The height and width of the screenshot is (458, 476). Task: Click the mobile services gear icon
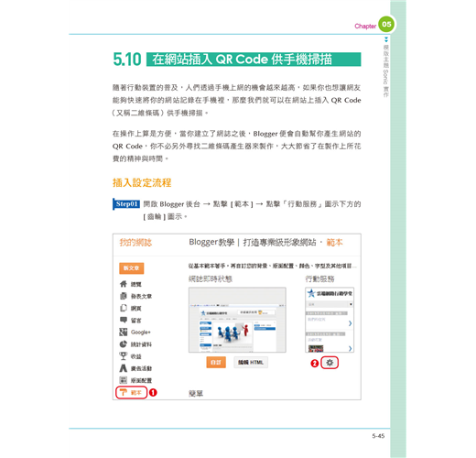pos(330,363)
